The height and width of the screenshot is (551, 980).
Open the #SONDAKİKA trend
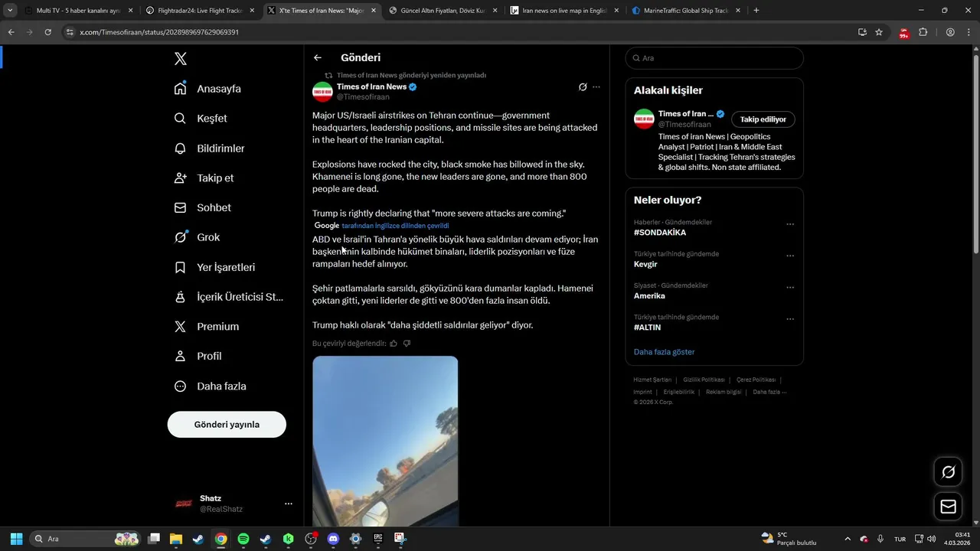[x=660, y=233]
